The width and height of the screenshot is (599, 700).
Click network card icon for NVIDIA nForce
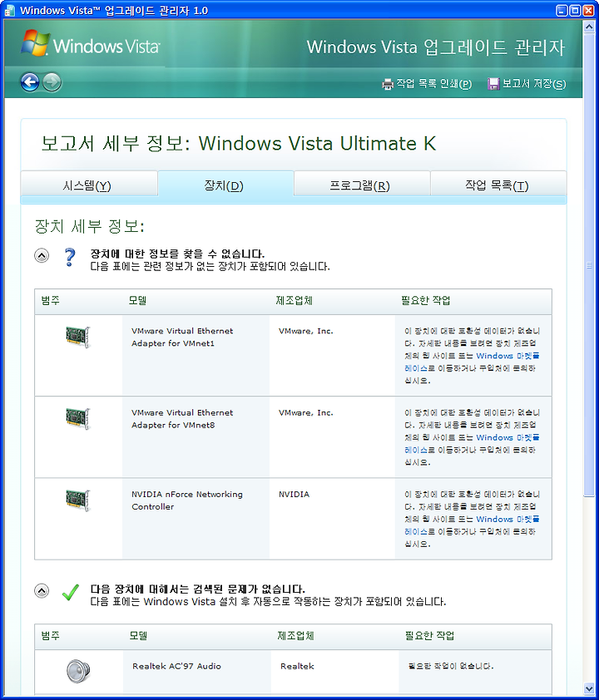78,500
